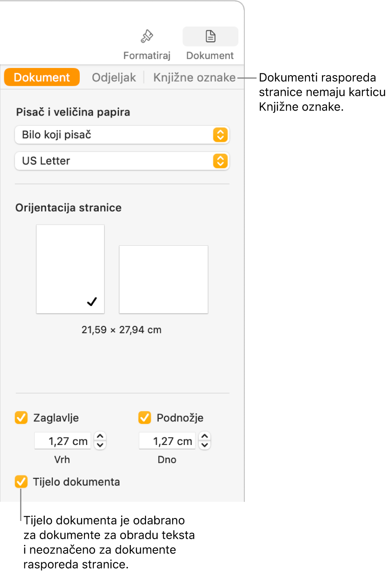Screen dimensions: 392x575
Task: Disable the Podnožje checkbox
Action: (145, 418)
